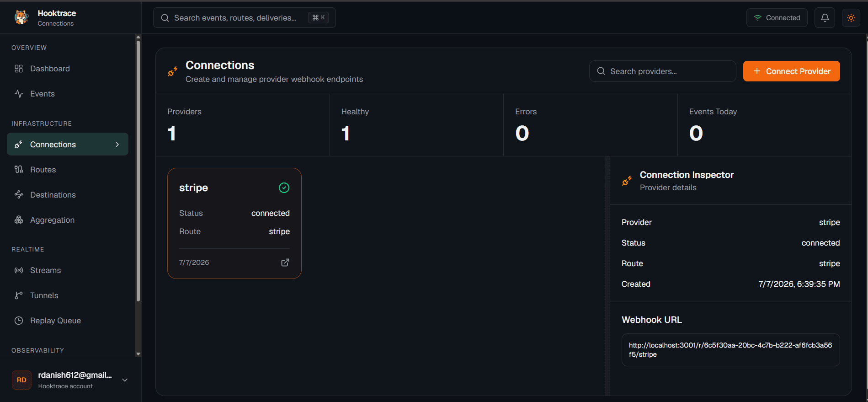Expand Connections chevron arrow

(x=117, y=145)
